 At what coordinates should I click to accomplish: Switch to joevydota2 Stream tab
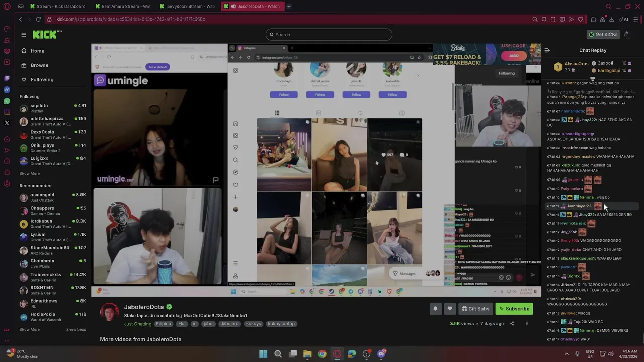pyautogui.click(x=187, y=6)
